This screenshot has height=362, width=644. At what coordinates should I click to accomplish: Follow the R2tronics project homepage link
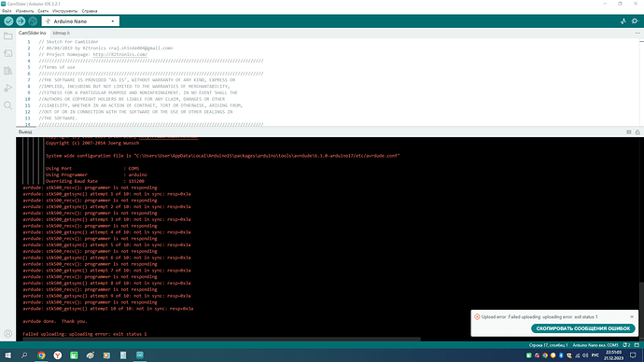coord(119,54)
